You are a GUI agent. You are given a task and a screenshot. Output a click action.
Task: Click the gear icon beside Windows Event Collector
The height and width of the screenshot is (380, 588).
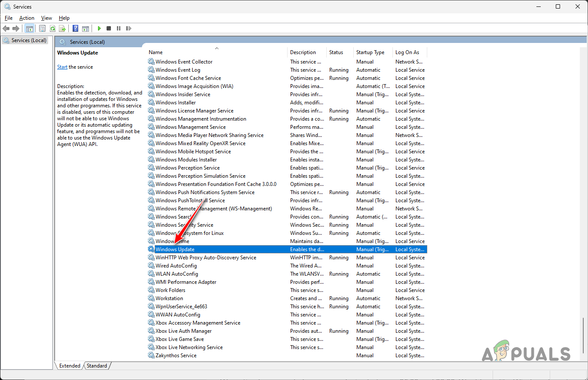coord(151,62)
